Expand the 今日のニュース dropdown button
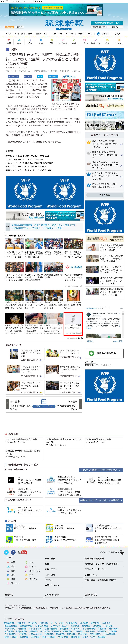Screen dimensions: 128x644 pos(44,406)
